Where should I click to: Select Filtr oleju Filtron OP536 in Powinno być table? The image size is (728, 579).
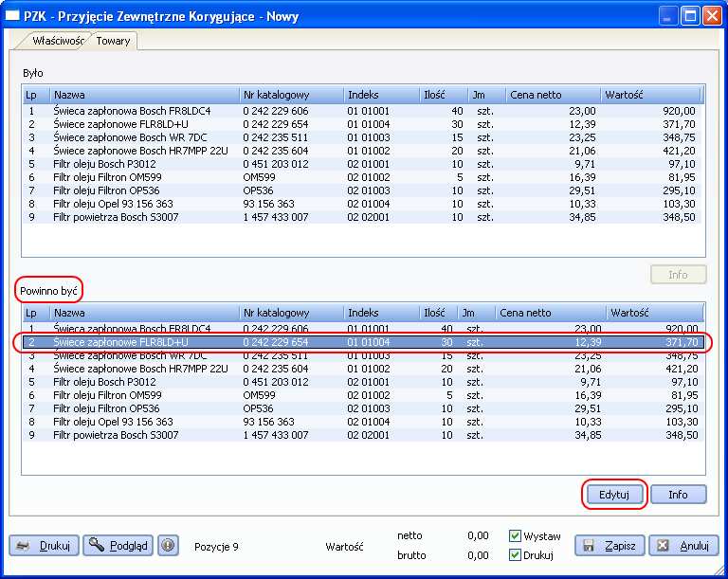point(364,408)
